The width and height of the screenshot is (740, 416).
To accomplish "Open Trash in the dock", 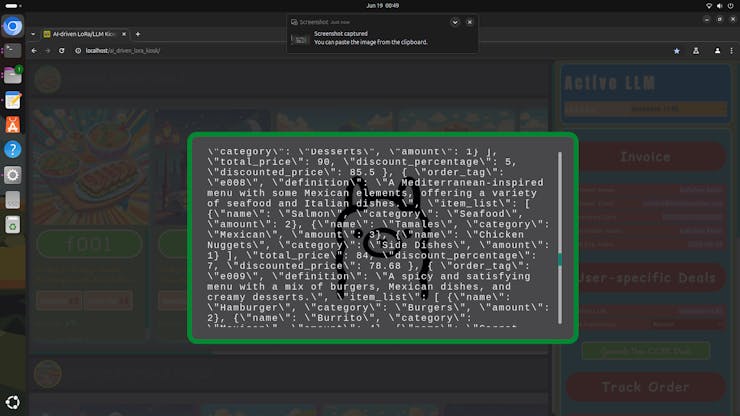I will (13, 225).
